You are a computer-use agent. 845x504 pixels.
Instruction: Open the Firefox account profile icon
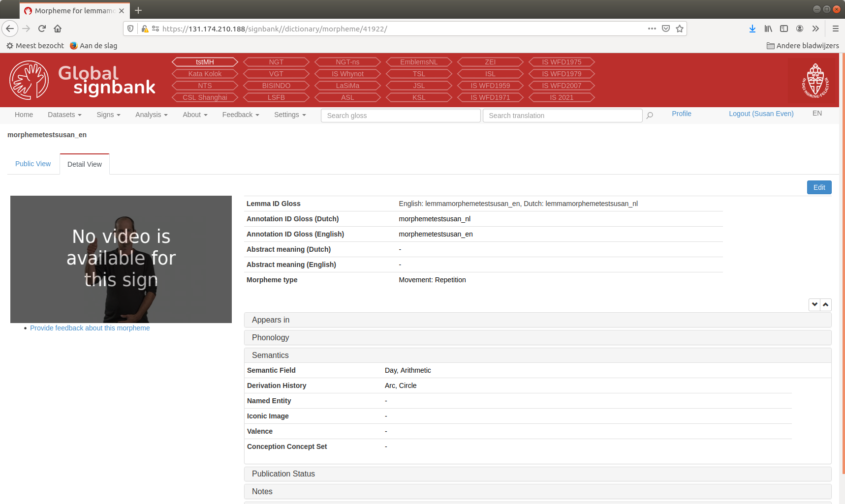coord(799,29)
